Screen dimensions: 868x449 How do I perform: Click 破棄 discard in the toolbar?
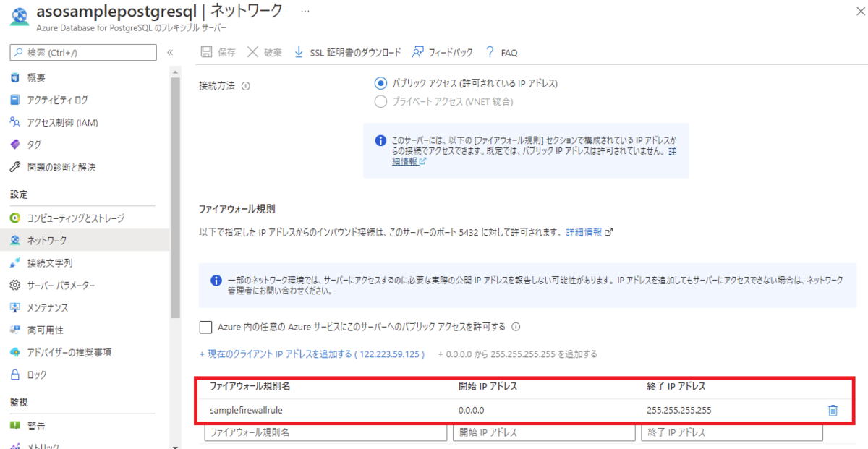coord(264,52)
